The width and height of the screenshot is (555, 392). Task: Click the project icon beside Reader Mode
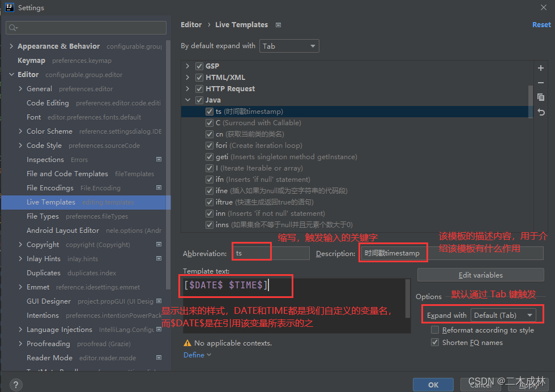pyautogui.click(x=159, y=357)
